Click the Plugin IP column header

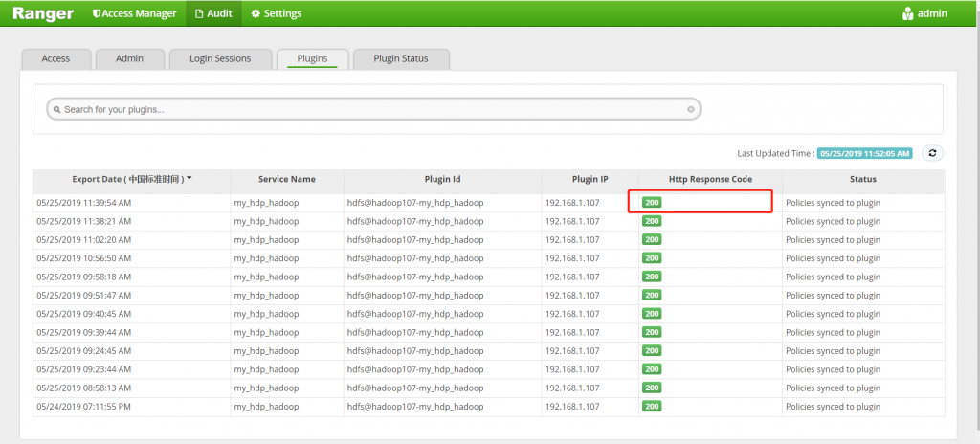(x=590, y=179)
